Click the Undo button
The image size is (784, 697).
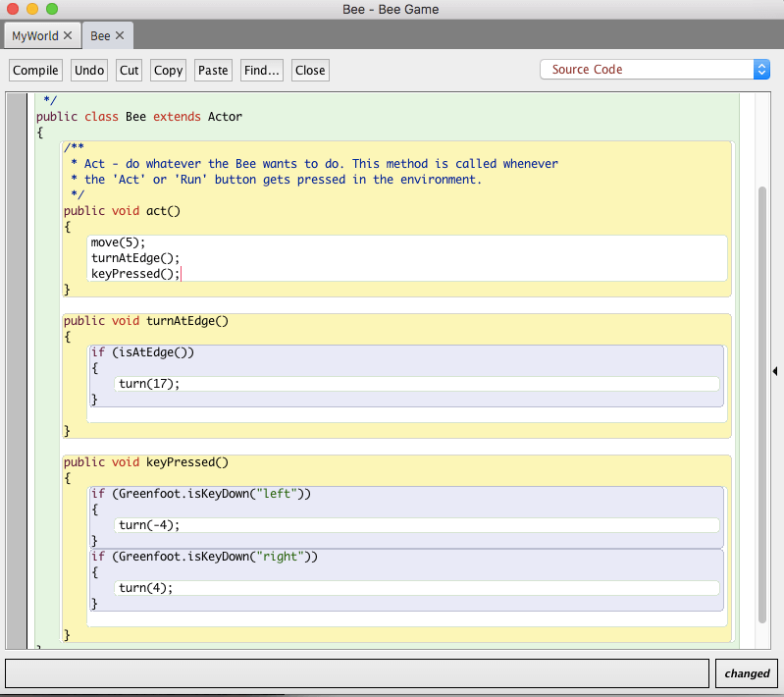pyautogui.click(x=89, y=70)
